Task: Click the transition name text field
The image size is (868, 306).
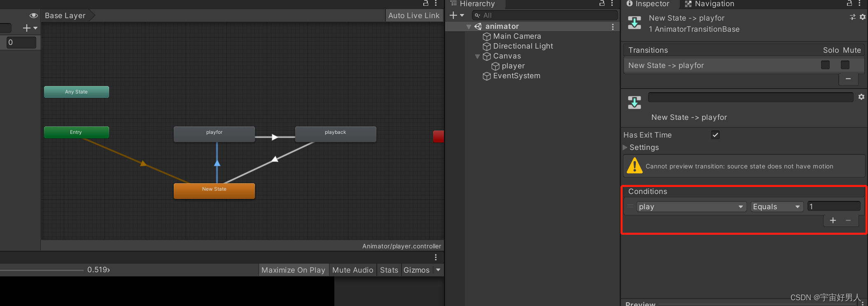Action: tap(751, 97)
